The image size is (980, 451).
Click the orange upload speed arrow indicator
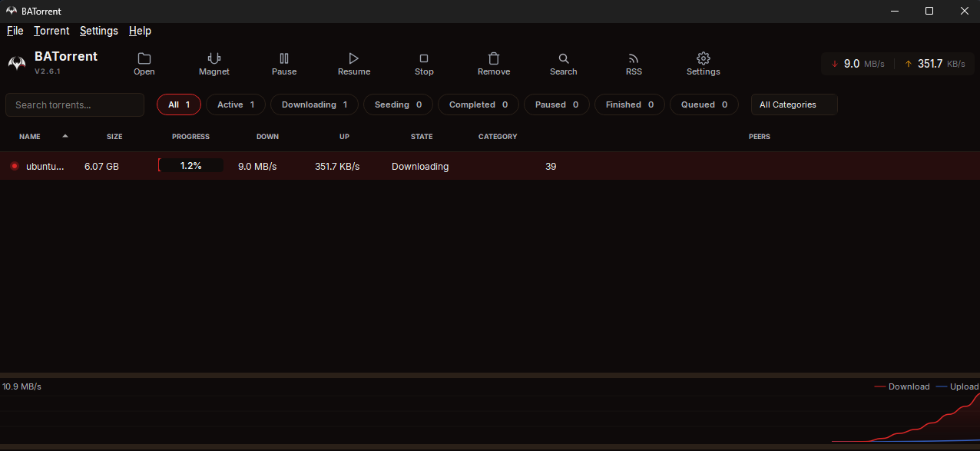tap(909, 64)
